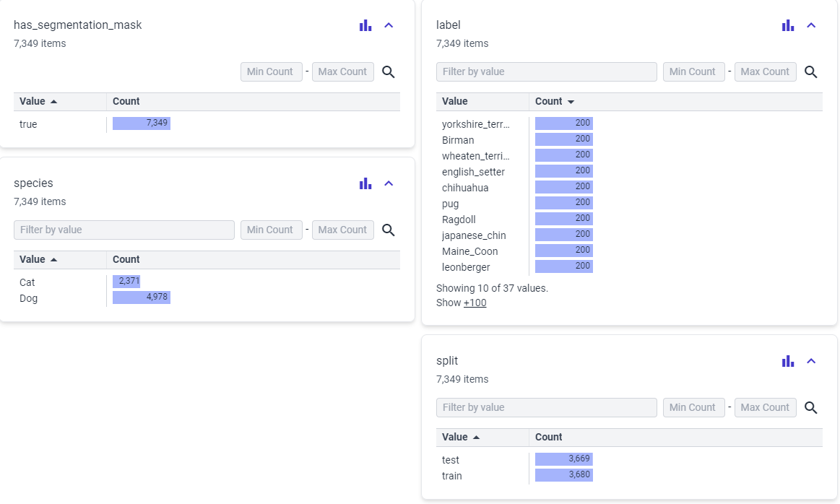Click the train row in split table
This screenshot has height=504, width=840.
[452, 476]
